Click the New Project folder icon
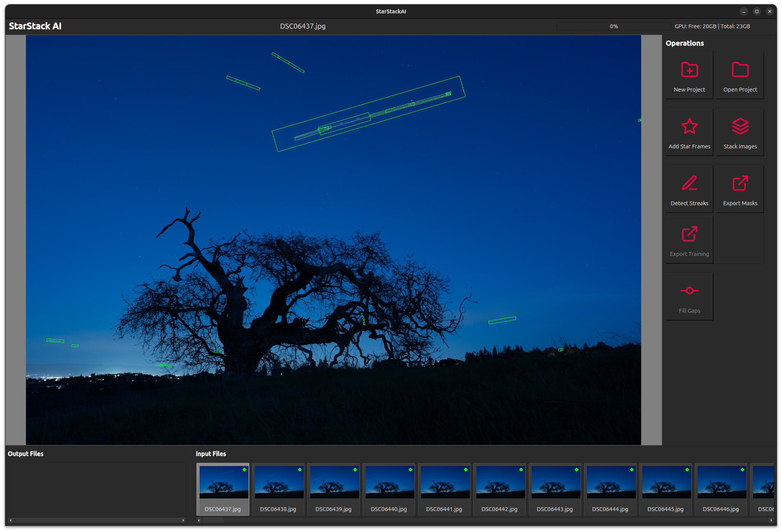Image resolution: width=782 pixels, height=532 pixels. [x=689, y=70]
